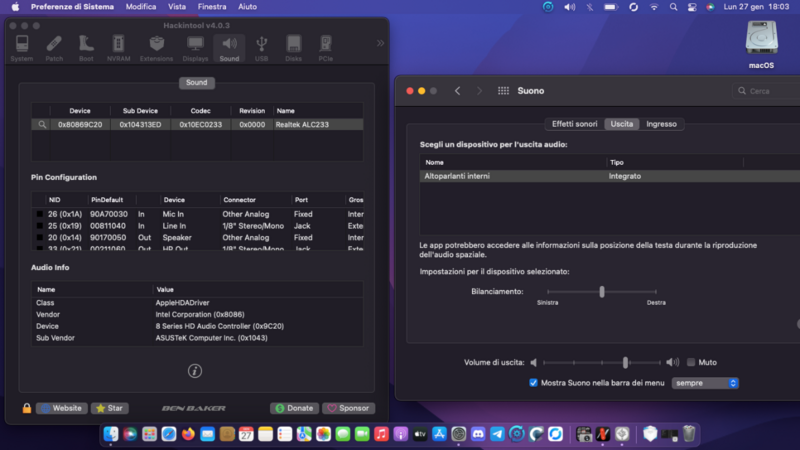Click the volume icon in menu bar
This screenshot has height=450, width=800.
click(x=569, y=7)
